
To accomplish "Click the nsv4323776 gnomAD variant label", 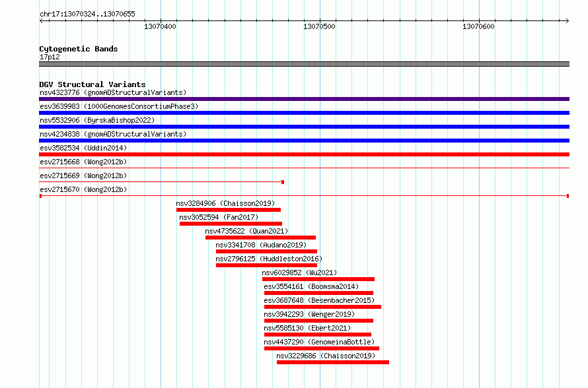I will [113, 92].
